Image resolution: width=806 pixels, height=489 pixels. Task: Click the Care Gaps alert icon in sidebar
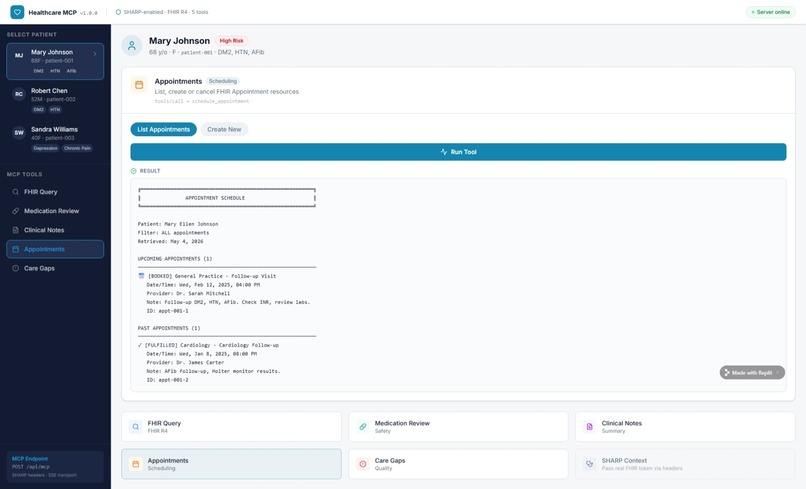(15, 268)
